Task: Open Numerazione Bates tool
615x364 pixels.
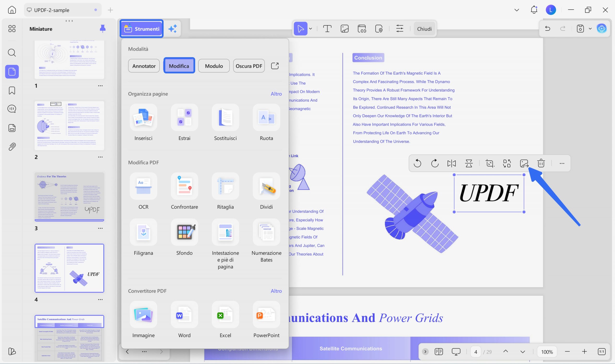Action: tap(266, 240)
